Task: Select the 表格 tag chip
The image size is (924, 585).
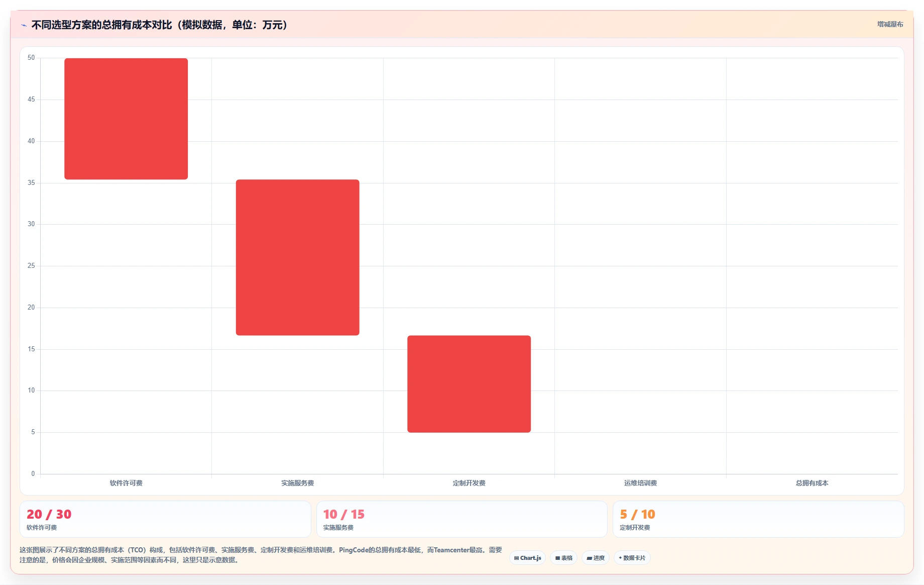Action: (563, 558)
